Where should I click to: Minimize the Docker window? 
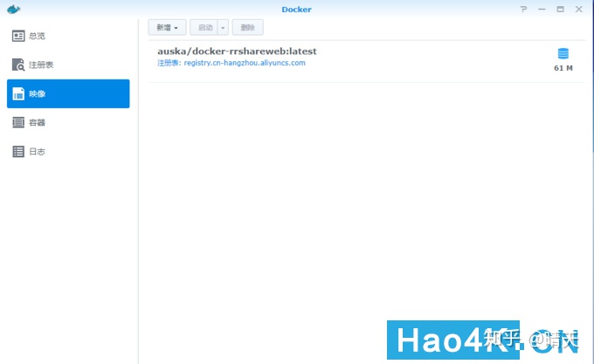pos(542,9)
